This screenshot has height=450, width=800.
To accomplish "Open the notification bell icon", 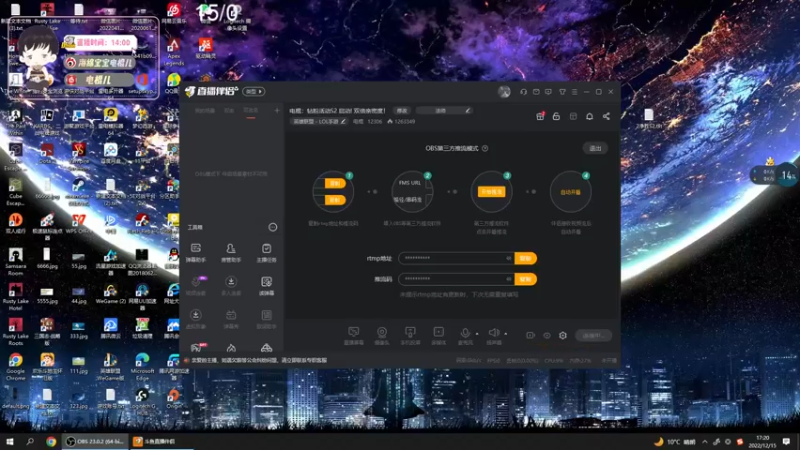I will point(589,116).
